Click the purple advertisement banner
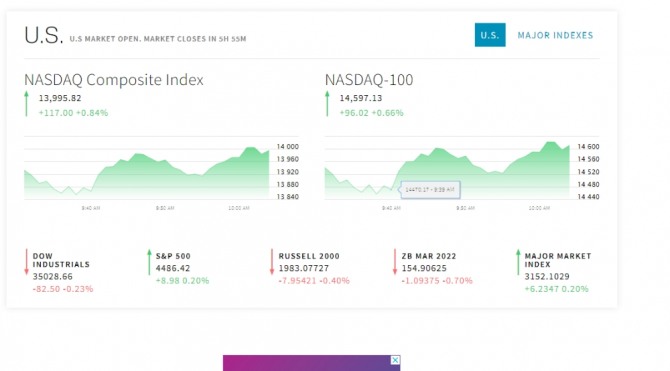670x371 pixels. (311, 363)
